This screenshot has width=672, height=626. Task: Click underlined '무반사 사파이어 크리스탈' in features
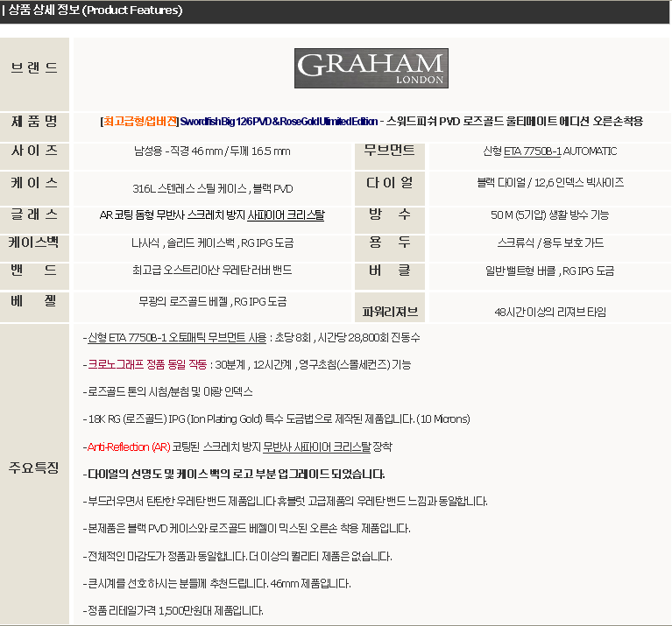[316, 447]
